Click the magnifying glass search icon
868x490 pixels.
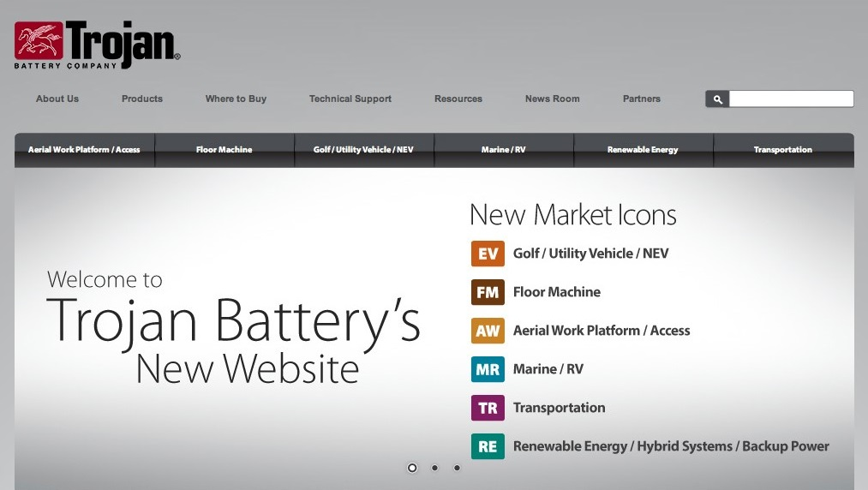coord(717,99)
